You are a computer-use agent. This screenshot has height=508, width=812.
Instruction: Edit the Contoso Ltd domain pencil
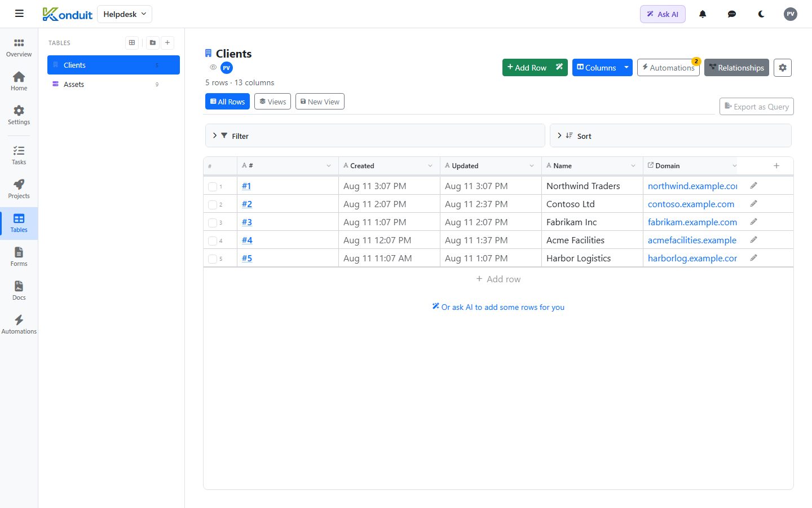(x=753, y=204)
